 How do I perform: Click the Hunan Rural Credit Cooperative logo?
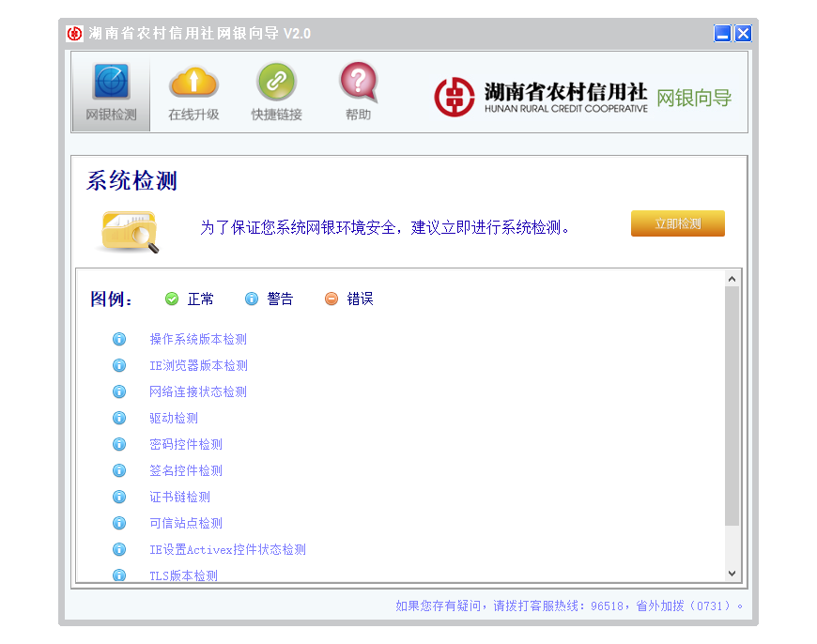click(x=541, y=97)
